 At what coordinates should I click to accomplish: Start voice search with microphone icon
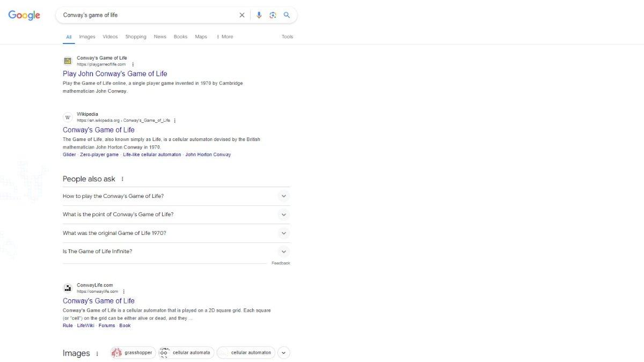[x=259, y=15]
